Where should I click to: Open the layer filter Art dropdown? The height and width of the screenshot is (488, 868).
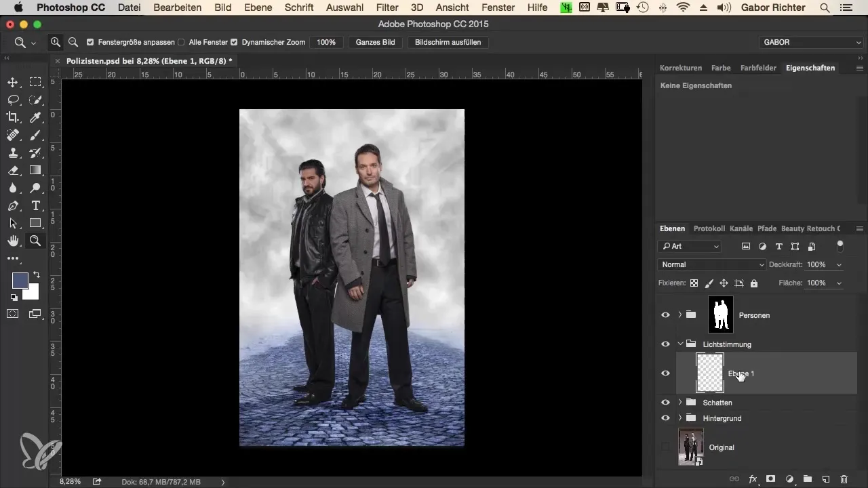click(689, 247)
